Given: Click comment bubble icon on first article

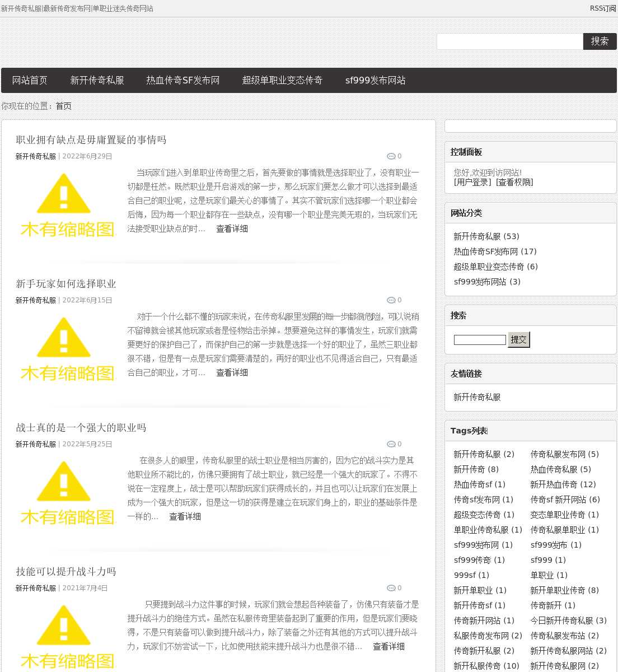Looking at the screenshot, I should point(391,156).
